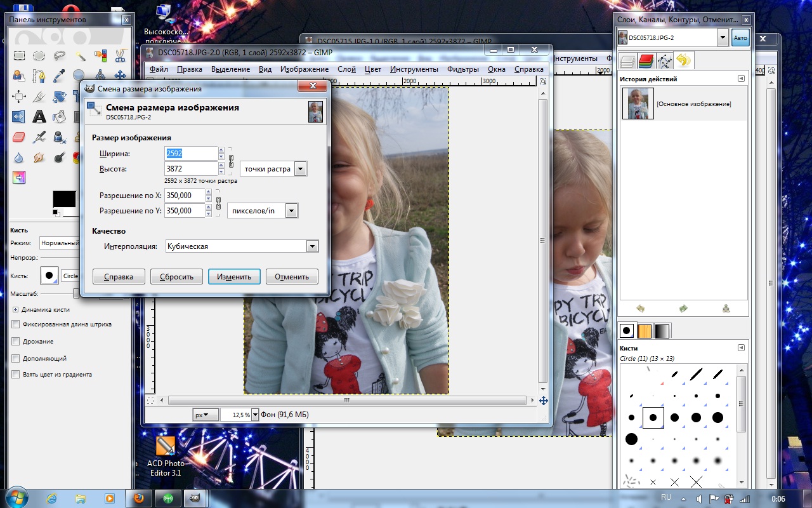This screenshot has height=508, width=812.
Task: Select the Color Picker eyedropper tool
Action: tap(59, 76)
